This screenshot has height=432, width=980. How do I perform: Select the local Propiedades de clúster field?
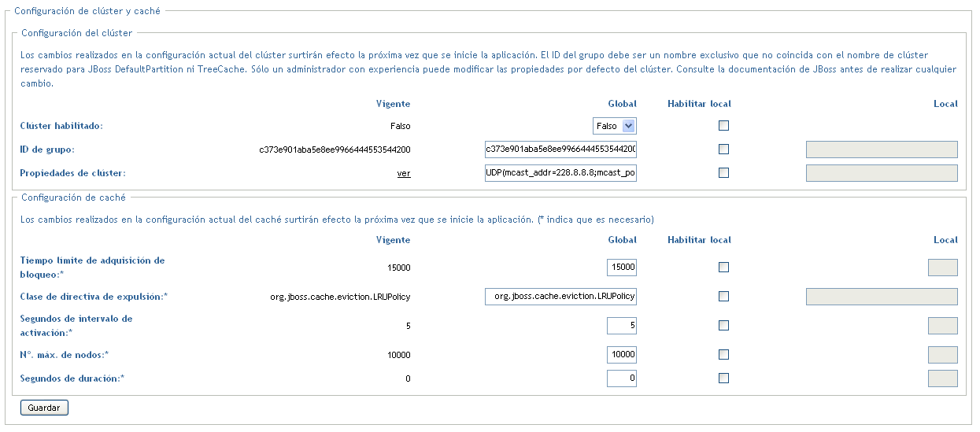pos(882,173)
